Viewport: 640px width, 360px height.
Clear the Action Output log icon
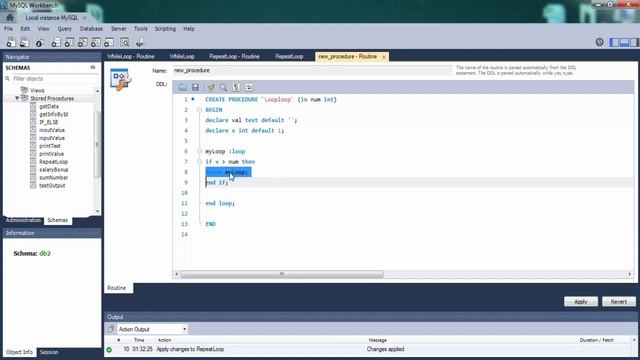pos(111,329)
